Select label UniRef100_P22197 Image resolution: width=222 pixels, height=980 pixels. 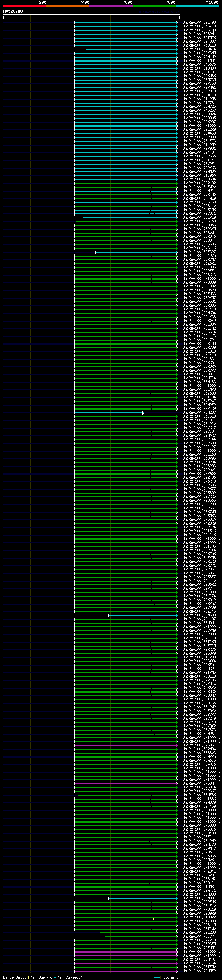pos(199,447)
